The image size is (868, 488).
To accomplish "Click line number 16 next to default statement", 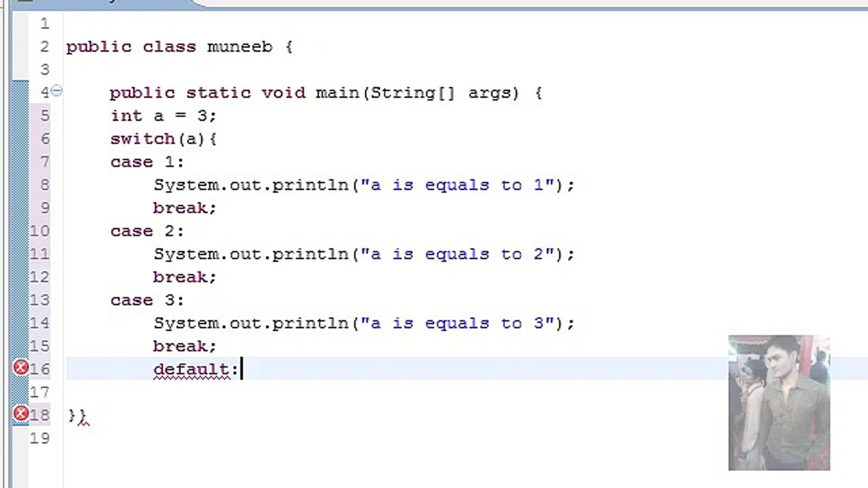I will (x=40, y=369).
